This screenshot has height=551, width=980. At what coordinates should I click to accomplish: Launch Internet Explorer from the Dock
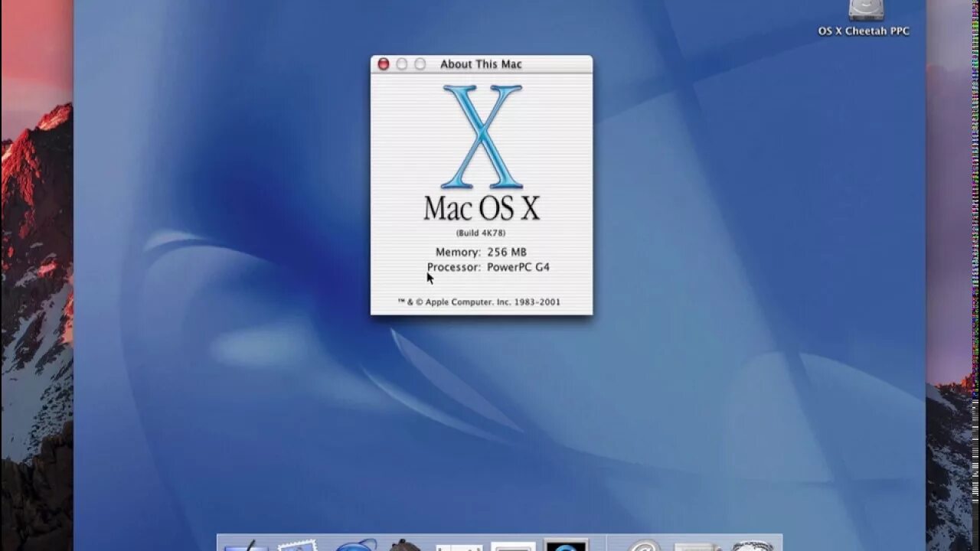(x=356, y=545)
